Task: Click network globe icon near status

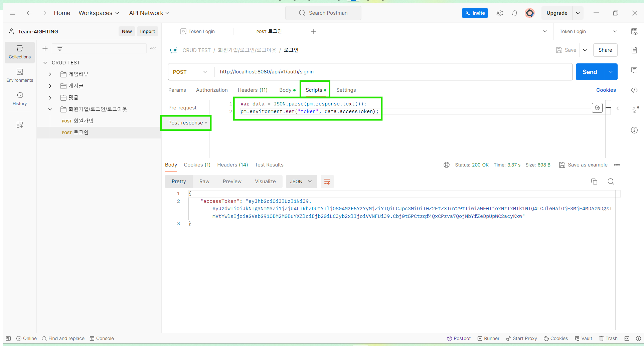Action: click(x=447, y=165)
